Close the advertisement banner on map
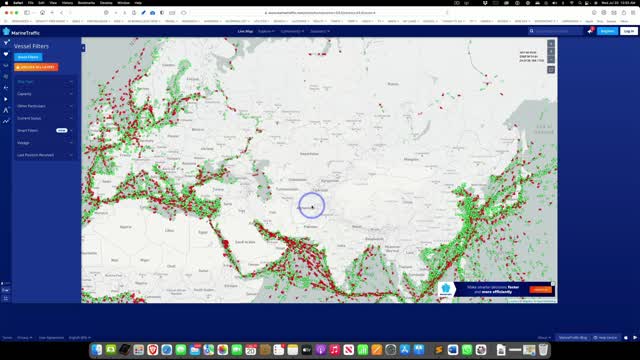The width and height of the screenshot is (640, 360). click(x=553, y=284)
